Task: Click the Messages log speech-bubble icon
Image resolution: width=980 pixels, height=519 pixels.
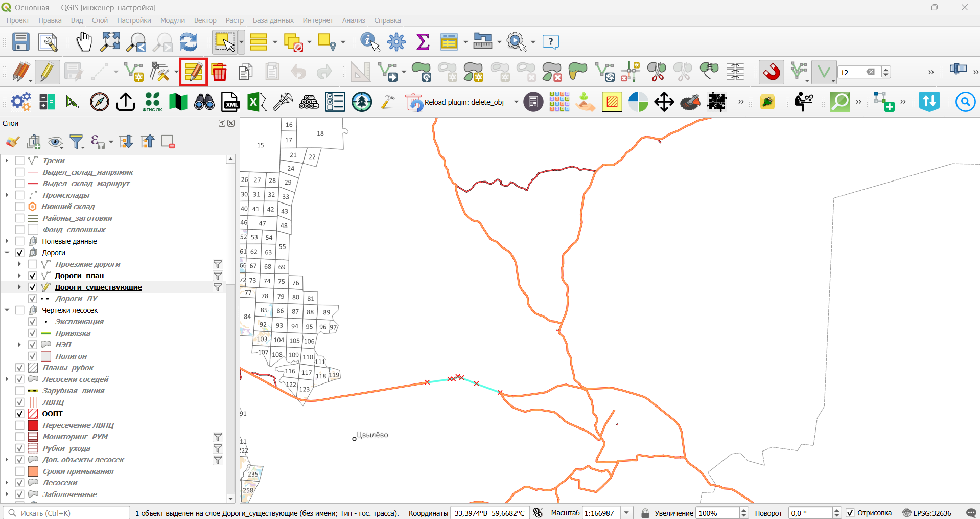Action: (x=971, y=513)
